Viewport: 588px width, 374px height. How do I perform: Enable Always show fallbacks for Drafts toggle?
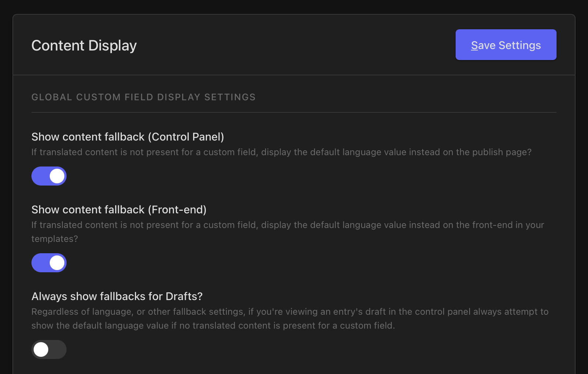click(x=49, y=349)
